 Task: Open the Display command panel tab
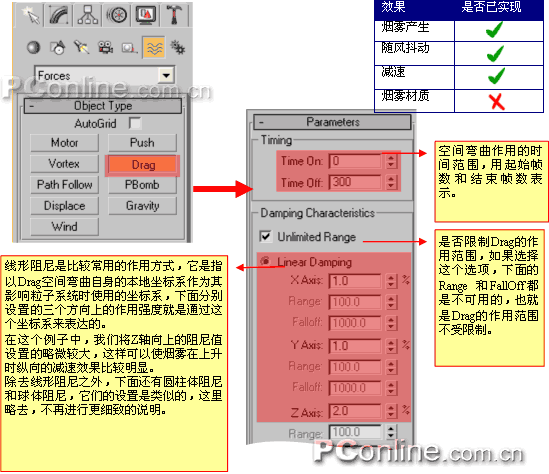tap(146, 15)
